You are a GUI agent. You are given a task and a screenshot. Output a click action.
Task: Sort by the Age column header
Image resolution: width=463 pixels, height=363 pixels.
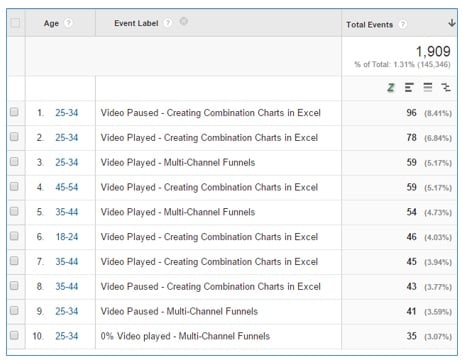click(x=51, y=23)
